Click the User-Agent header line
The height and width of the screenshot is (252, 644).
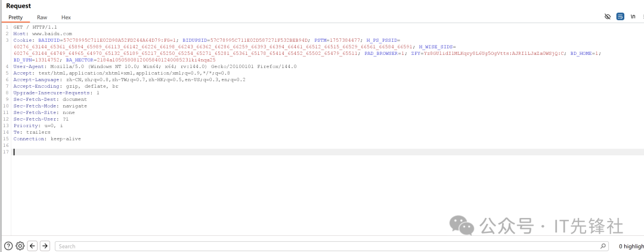[x=155, y=67]
